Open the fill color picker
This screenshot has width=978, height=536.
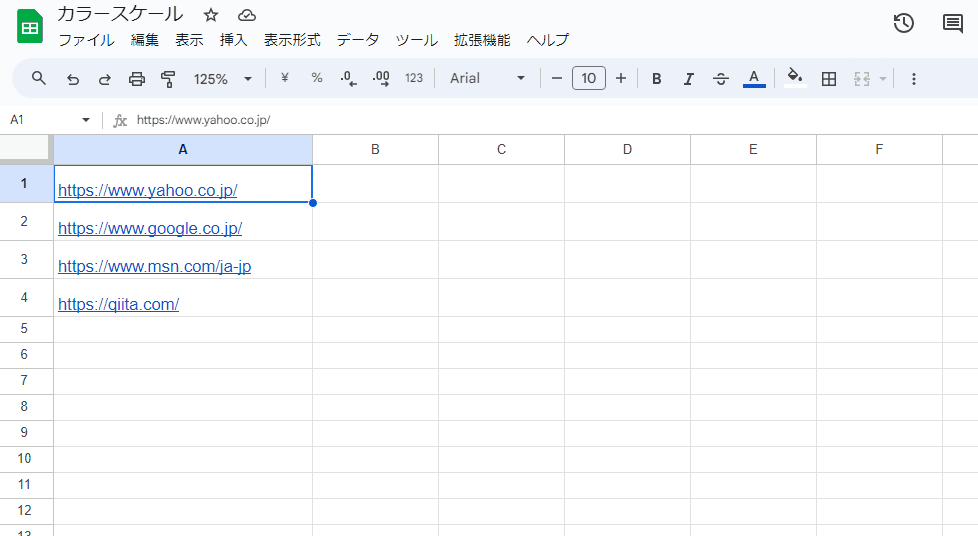(x=795, y=78)
